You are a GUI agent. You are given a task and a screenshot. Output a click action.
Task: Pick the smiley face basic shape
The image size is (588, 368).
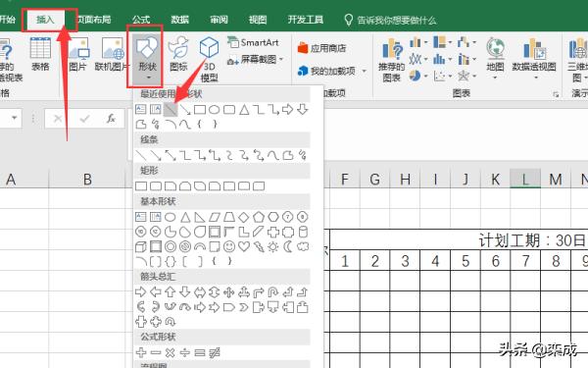(228, 246)
